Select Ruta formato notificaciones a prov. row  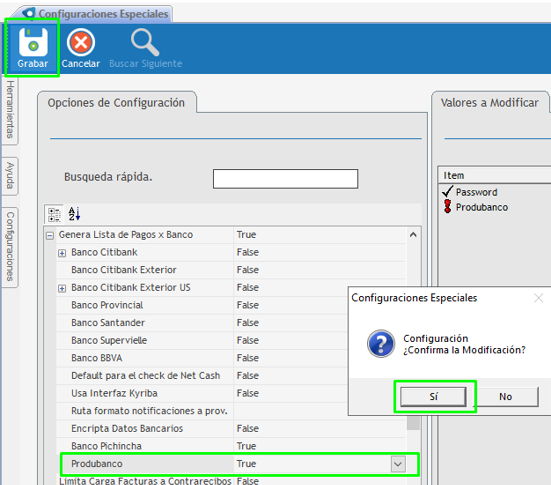[x=149, y=411]
